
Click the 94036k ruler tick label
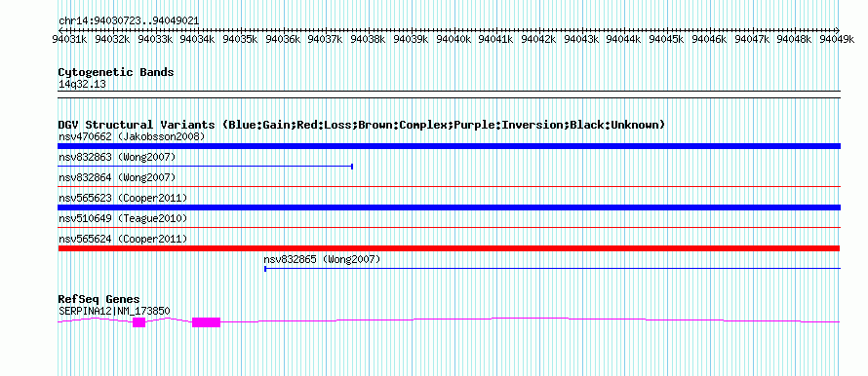(x=283, y=39)
